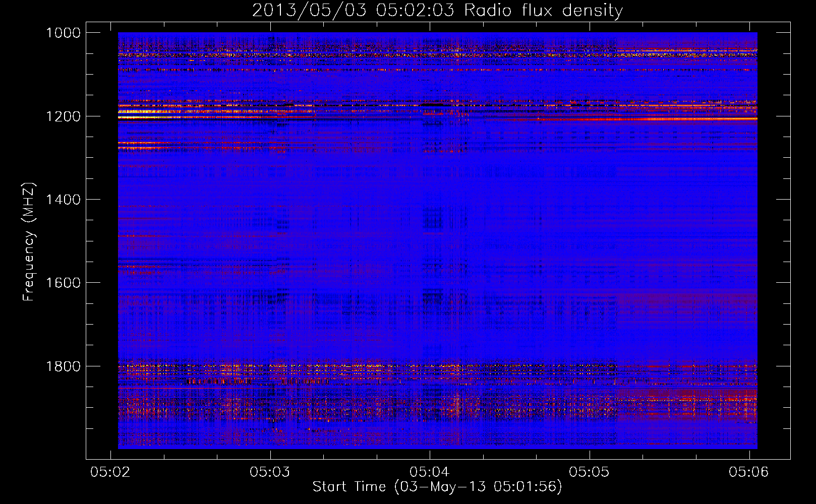Click the 'Frequency (MHZ)' axis title
This screenshot has height=504, width=816.
point(29,242)
